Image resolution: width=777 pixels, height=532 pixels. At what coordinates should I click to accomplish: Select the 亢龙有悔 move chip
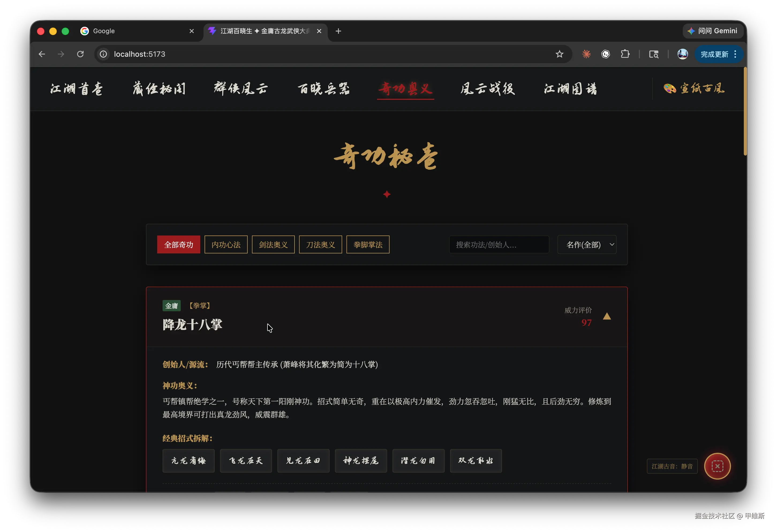(x=188, y=461)
